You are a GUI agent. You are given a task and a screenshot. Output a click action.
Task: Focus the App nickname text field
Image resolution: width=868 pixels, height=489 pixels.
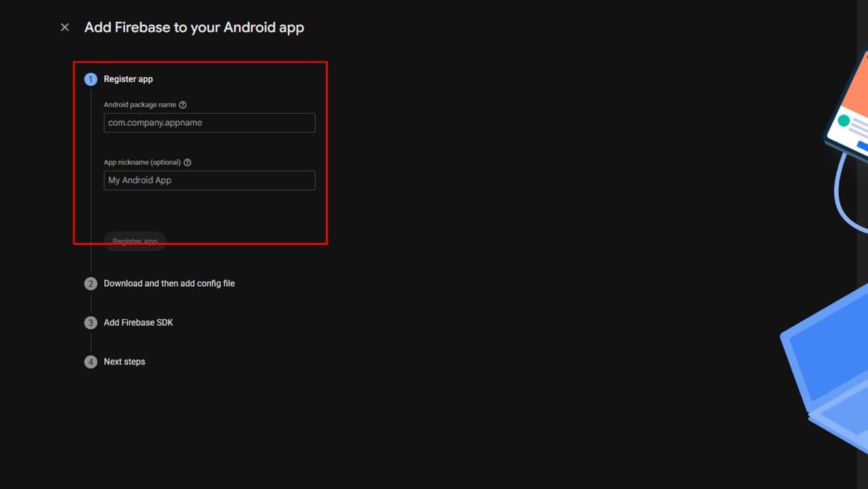click(x=209, y=181)
